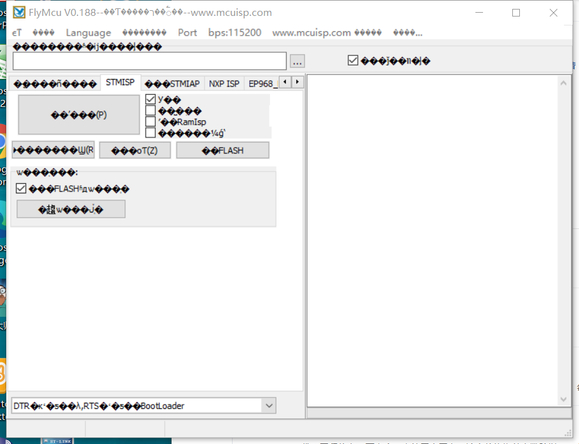Image resolution: width=579 pixels, height=444 pixels.
Task: Click the browse "..." file button
Action: pyautogui.click(x=297, y=61)
